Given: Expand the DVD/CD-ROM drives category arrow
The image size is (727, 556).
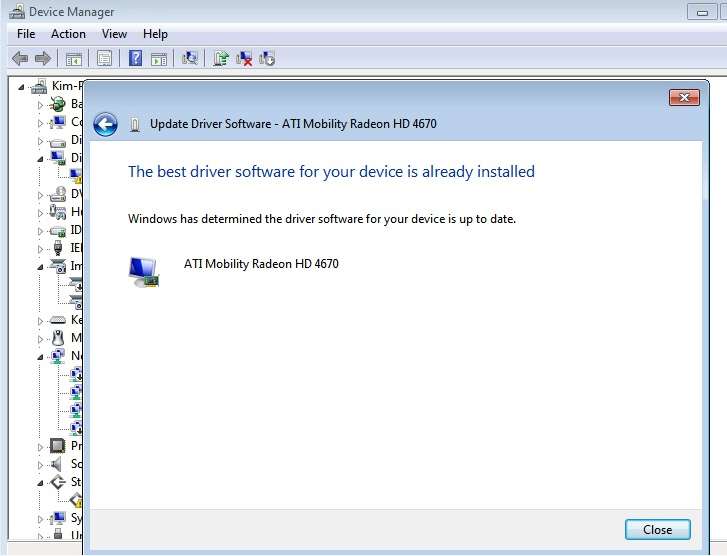Looking at the screenshot, I should point(40,195).
